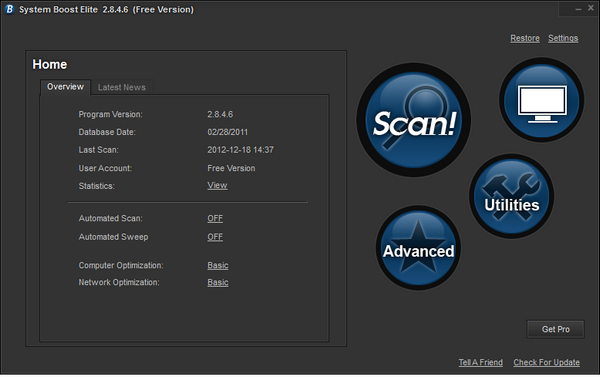Screen dimensions: 600x377
Task: Minimize the System Boost Elite window
Action: (x=578, y=8)
